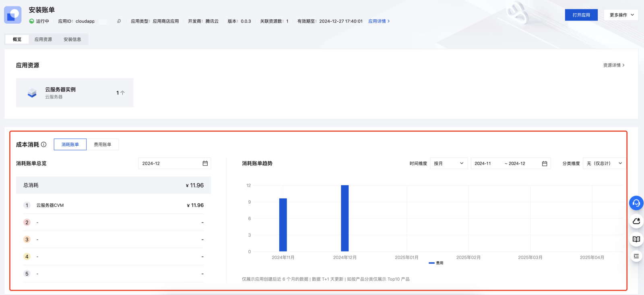
Task: Open the 无 (仅总计) category dropdown
Action: pos(604,163)
